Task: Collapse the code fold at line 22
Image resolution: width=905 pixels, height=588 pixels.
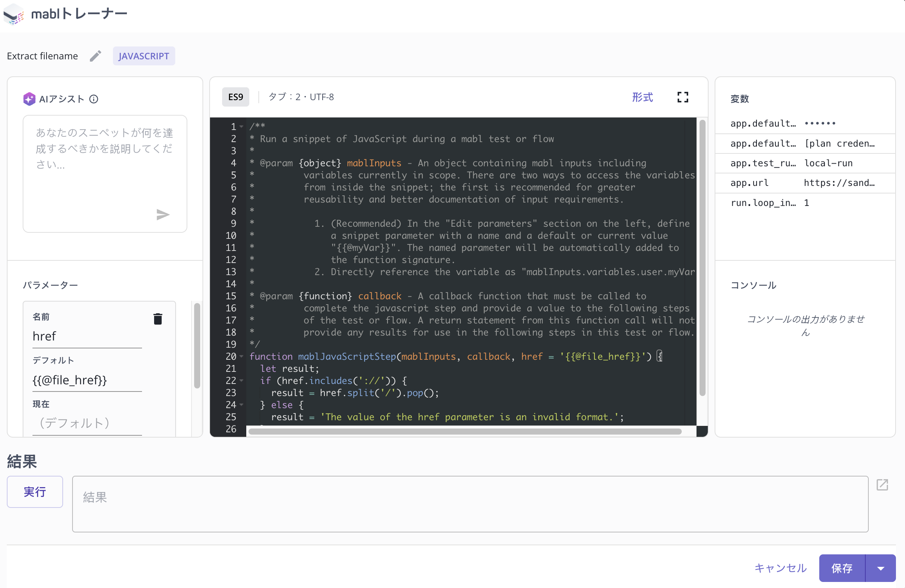Action: tap(242, 380)
